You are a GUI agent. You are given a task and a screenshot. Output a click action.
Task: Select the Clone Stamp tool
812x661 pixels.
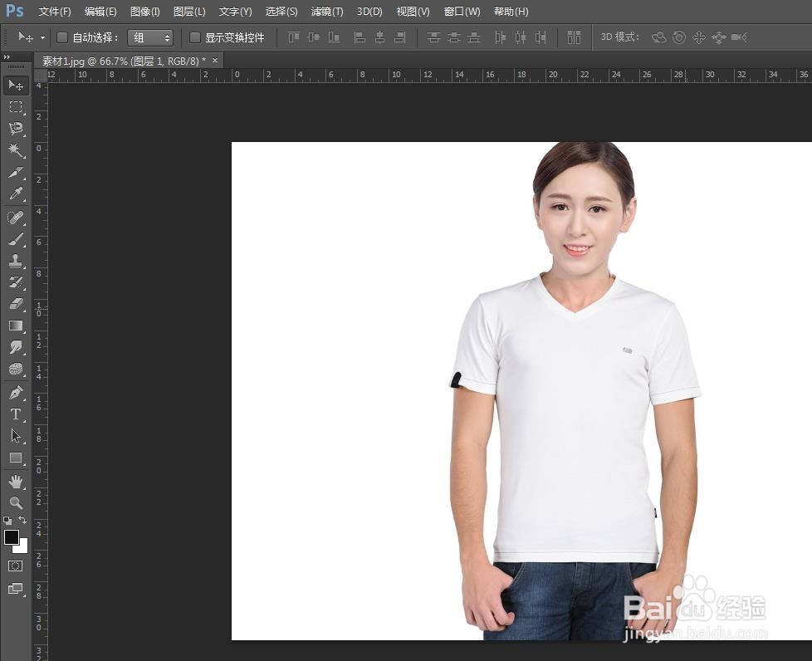[x=15, y=260]
